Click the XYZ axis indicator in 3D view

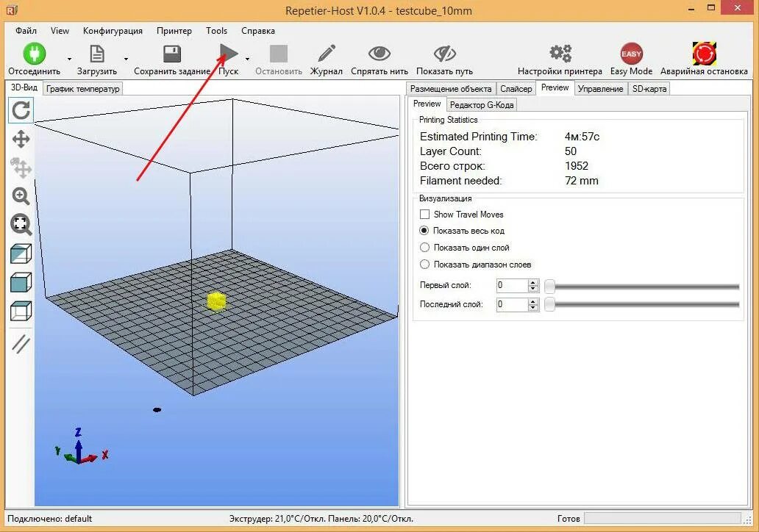(81, 446)
